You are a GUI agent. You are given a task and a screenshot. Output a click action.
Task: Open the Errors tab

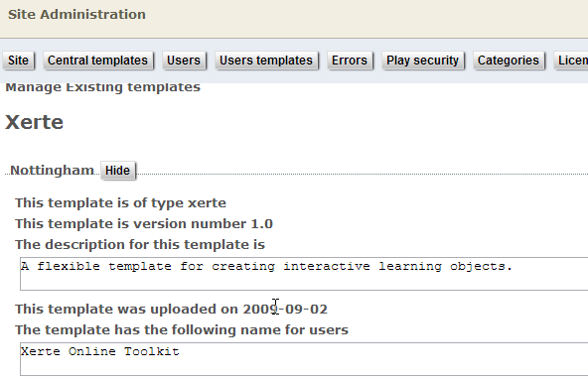[x=350, y=61]
